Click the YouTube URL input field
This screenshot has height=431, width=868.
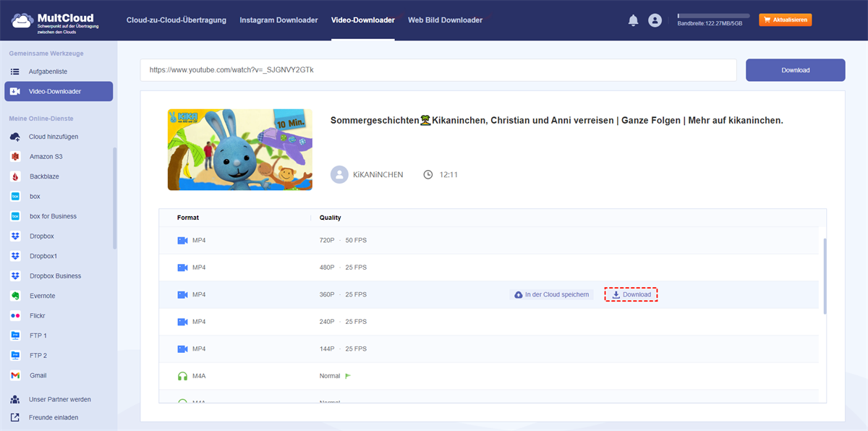pos(438,70)
